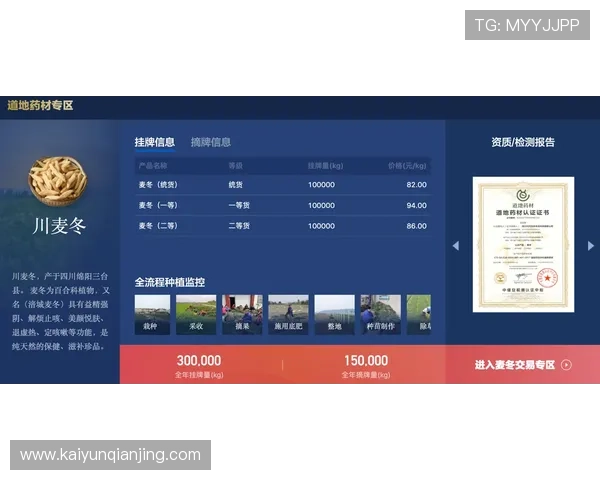
Task: Show next certificate with right arrow
Action: (x=591, y=246)
